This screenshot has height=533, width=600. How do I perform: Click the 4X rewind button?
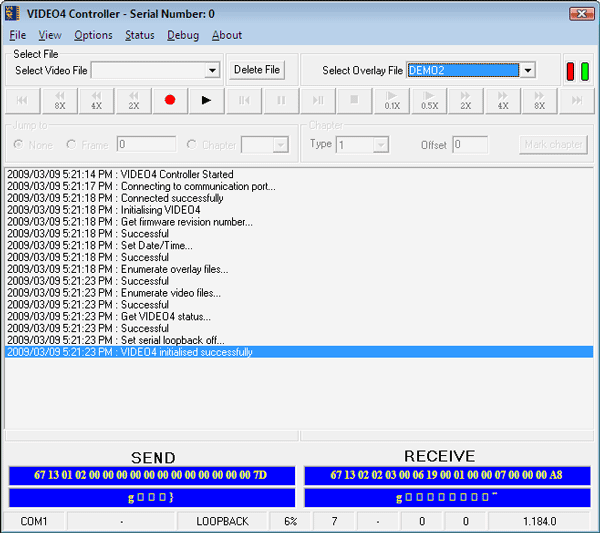pos(96,100)
